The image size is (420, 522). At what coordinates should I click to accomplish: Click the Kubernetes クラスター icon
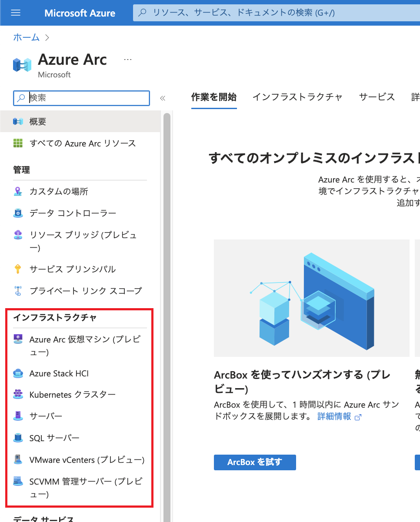pyautogui.click(x=18, y=394)
